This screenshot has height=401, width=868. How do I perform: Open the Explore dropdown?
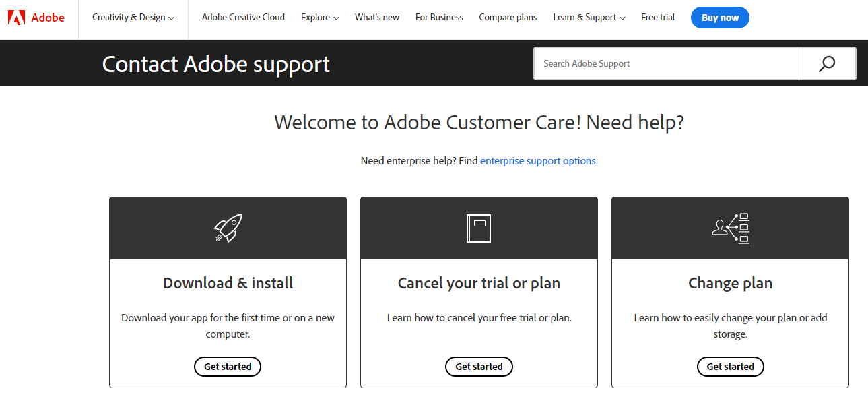[319, 17]
